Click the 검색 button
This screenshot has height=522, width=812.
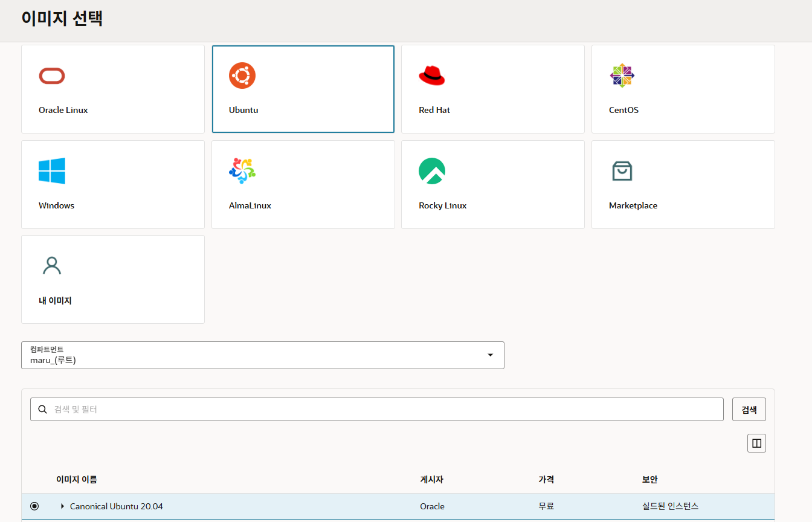(x=749, y=409)
